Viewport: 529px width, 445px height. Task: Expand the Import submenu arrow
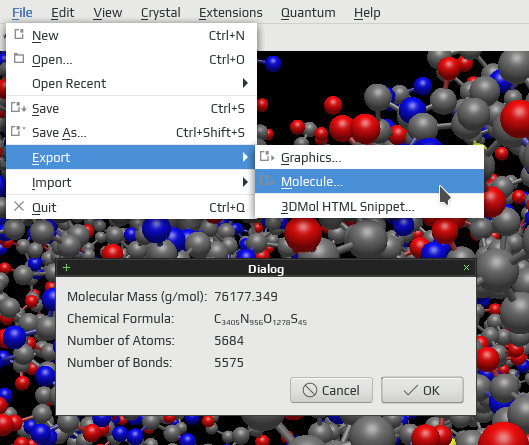pos(245,182)
